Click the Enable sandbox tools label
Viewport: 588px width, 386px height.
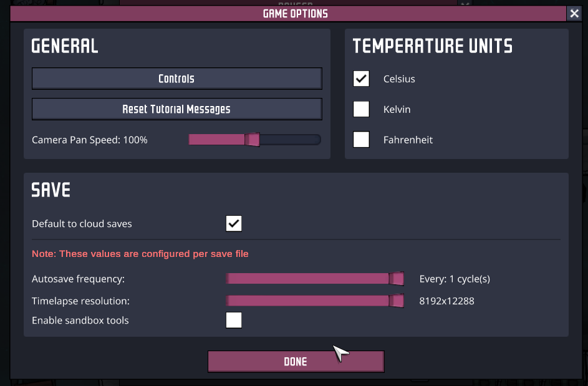point(80,321)
